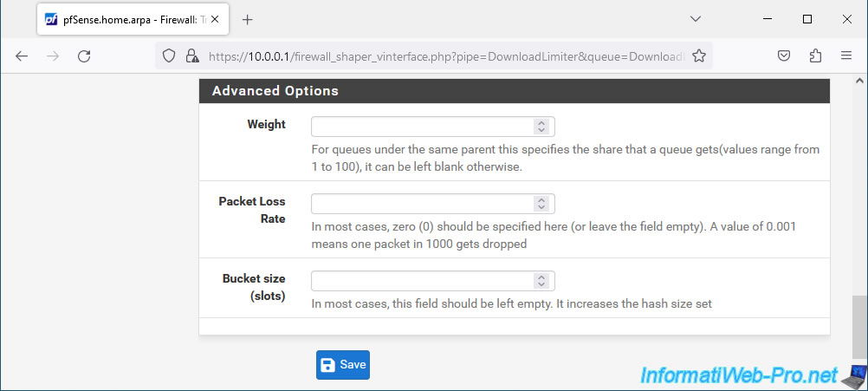The image size is (868, 391).
Task: Click the Packet Loss Rate spinner arrows
Action: tap(541, 204)
